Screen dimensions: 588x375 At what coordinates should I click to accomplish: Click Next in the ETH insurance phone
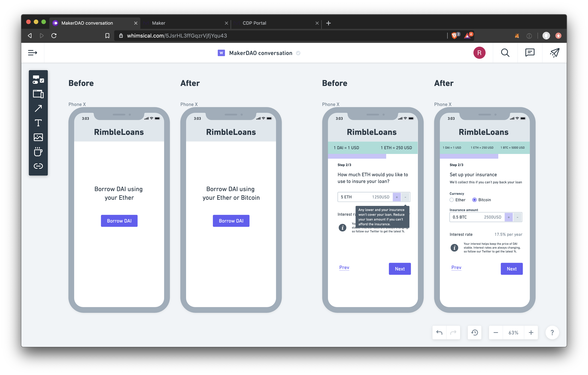[400, 269]
